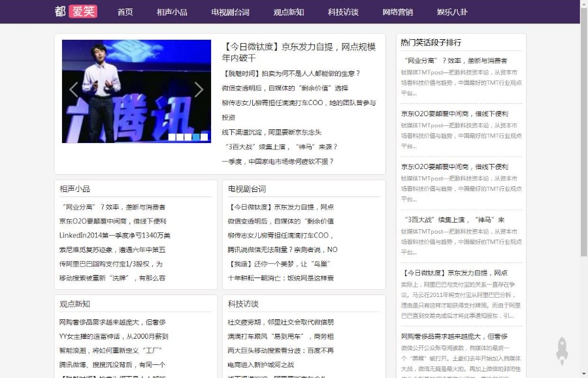Viewport: 588px width, 378px height.
Task: Open link “3百大战”续集上演，“神马”来袭？
Action: click(x=280, y=147)
